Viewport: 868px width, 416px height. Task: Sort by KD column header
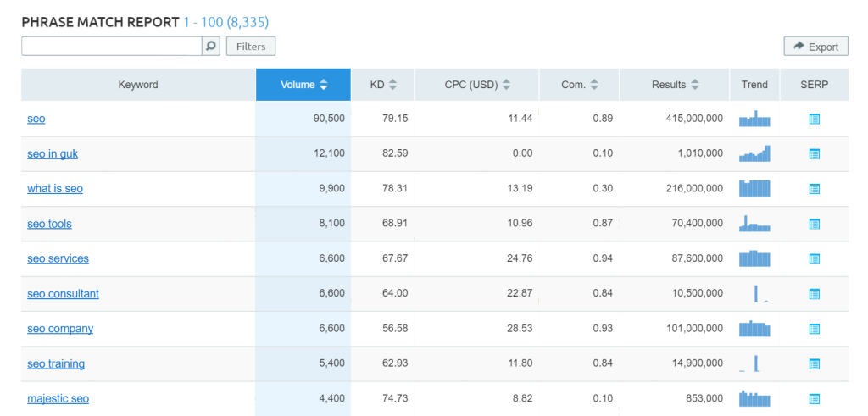point(382,85)
